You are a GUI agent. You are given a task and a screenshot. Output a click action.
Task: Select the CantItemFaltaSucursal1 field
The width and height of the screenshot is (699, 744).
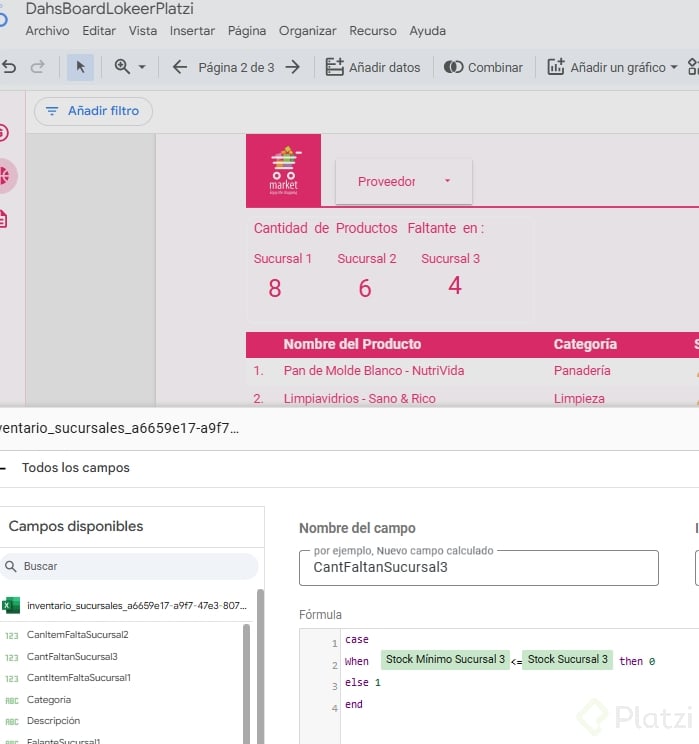[79, 678]
